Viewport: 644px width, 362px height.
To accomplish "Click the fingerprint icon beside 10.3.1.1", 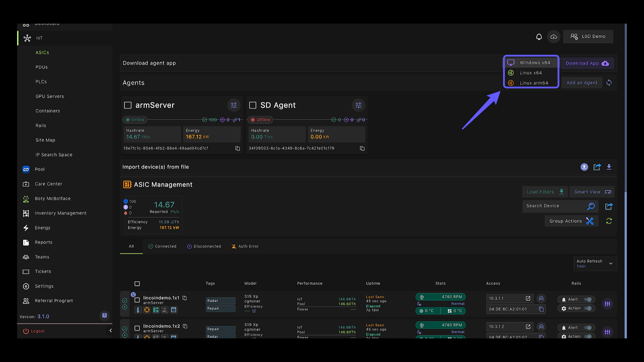I will coord(541,298).
